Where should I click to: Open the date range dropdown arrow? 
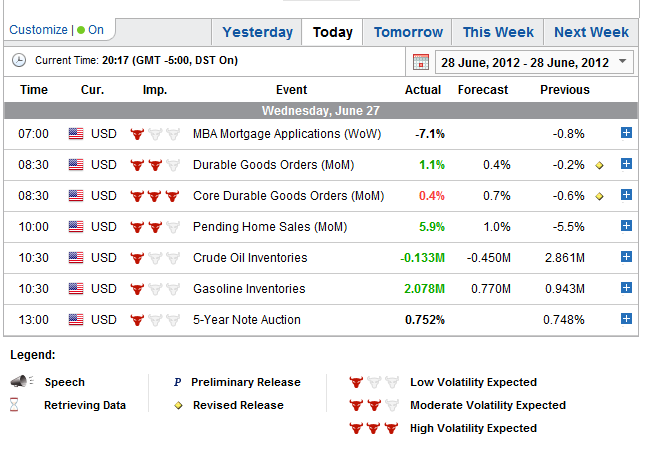(x=623, y=61)
